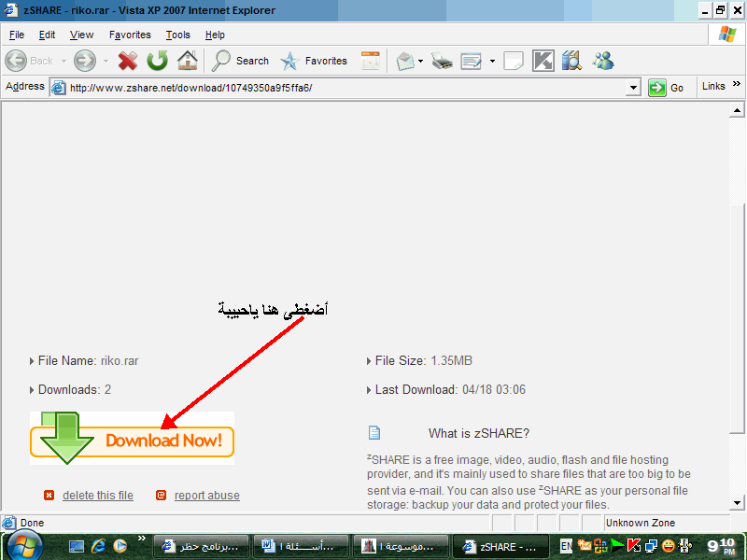Screen dimensions: 747x560
Task: Expand the Back history dropdown arrow
Action: 63,61
